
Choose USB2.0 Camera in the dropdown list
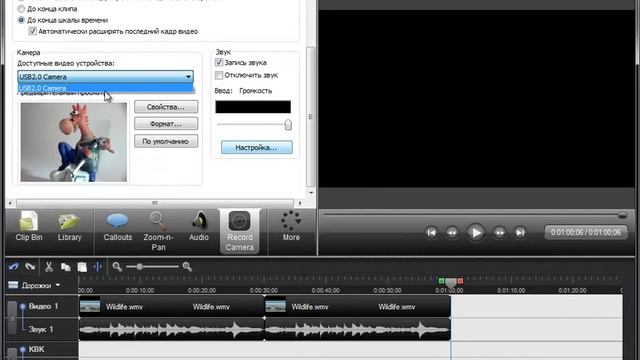coord(105,88)
